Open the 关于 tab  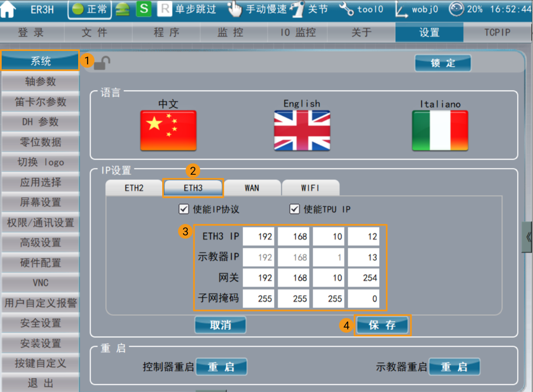point(362,33)
